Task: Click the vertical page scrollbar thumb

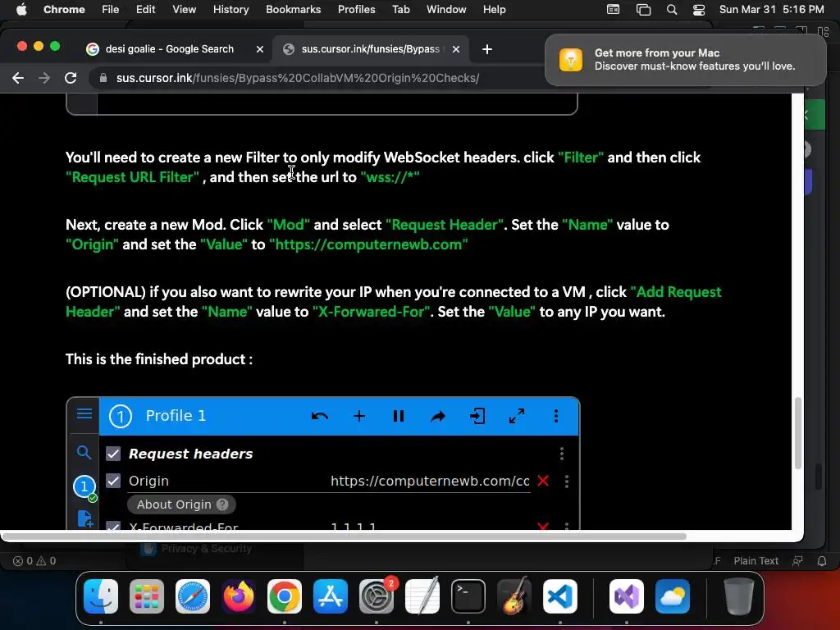Action: tap(797, 433)
